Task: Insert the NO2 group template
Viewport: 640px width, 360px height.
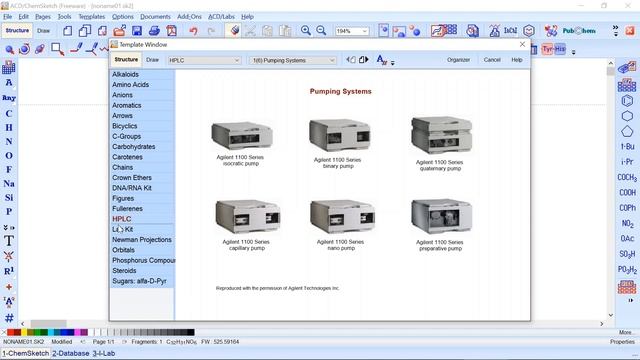Action: 627,224
